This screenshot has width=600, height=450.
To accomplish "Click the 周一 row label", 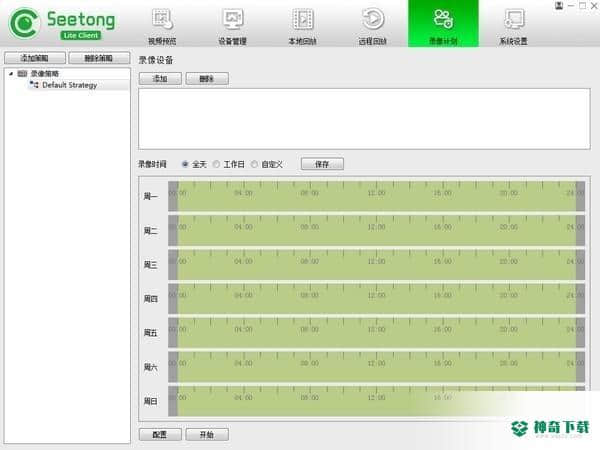I will coord(150,197).
